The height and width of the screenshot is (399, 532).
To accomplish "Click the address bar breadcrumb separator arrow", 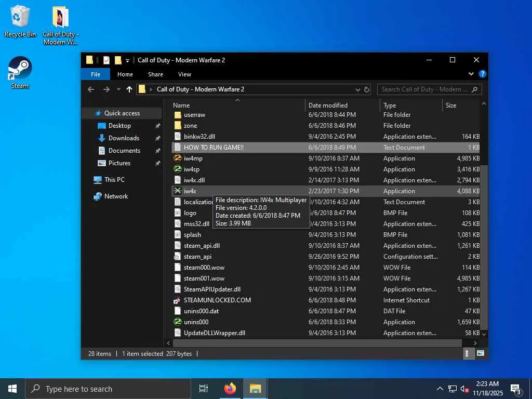I will [x=151, y=89].
